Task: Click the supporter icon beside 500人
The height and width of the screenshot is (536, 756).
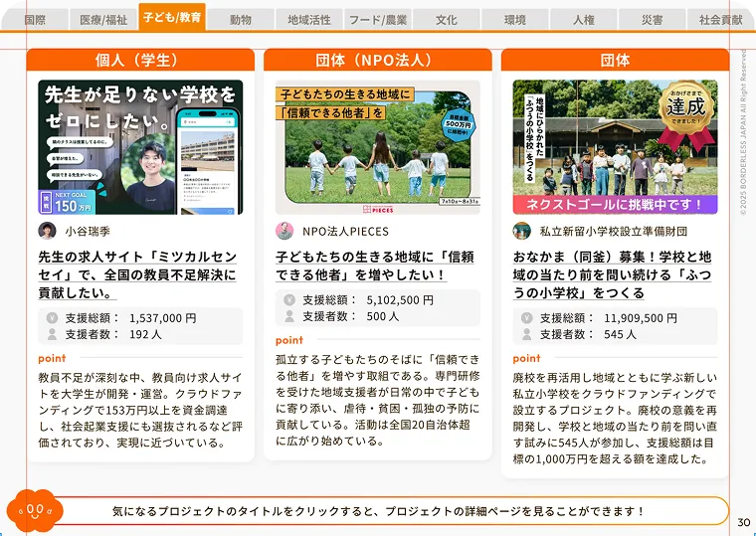Action: 289,316
